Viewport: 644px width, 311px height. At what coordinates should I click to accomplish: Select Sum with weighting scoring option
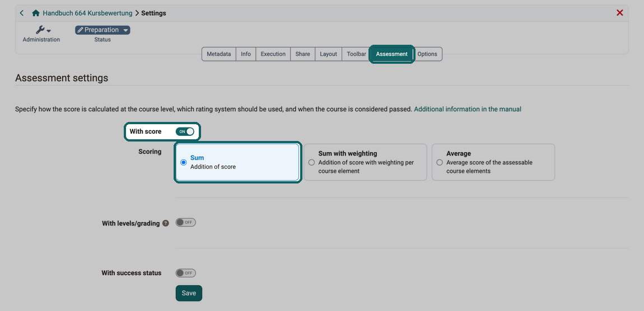[x=365, y=162]
